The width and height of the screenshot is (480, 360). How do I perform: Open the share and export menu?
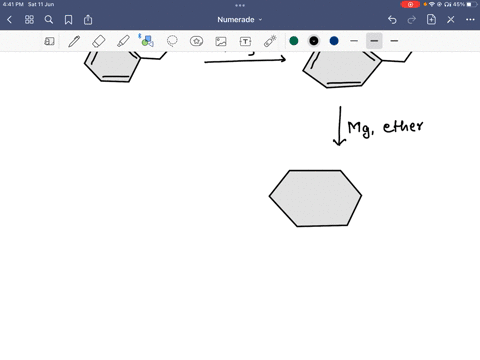pyautogui.click(x=88, y=20)
